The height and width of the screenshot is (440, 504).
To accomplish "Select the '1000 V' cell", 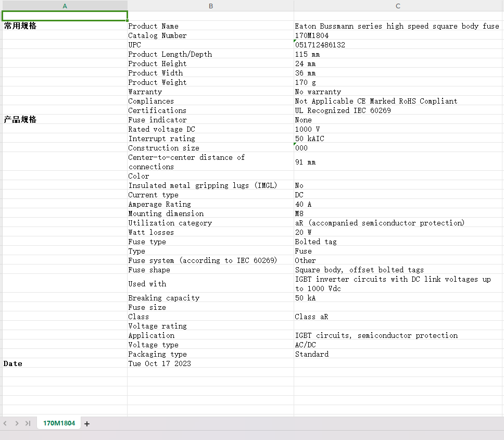I will click(398, 129).
